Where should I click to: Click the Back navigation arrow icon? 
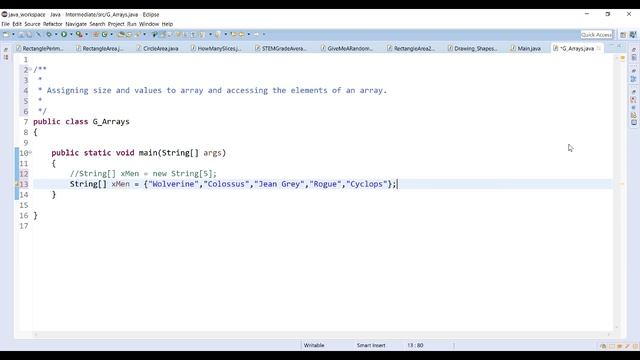(241, 35)
